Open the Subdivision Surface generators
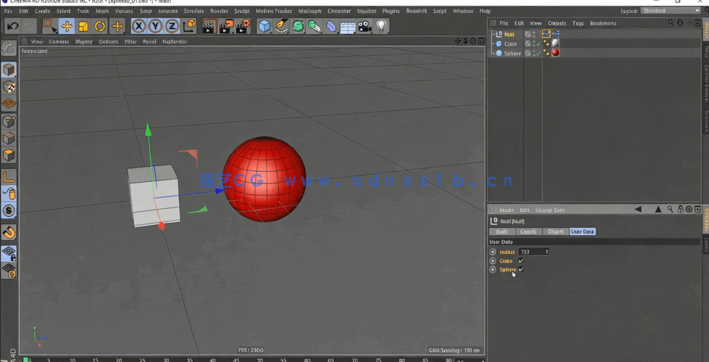This screenshot has height=362, width=709. (298, 26)
